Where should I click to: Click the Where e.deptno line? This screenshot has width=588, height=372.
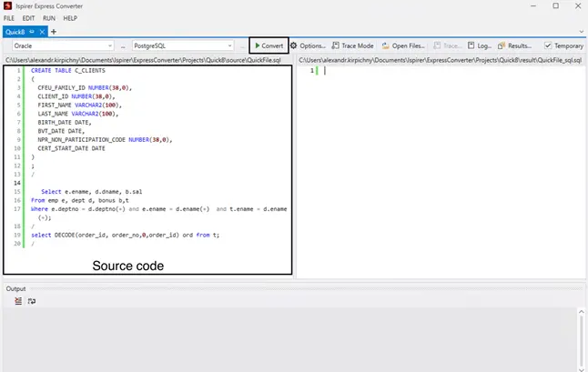tap(159, 209)
